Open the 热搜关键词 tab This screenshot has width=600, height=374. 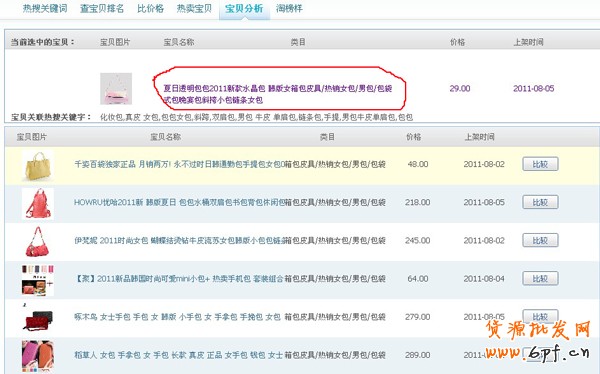tap(45, 8)
